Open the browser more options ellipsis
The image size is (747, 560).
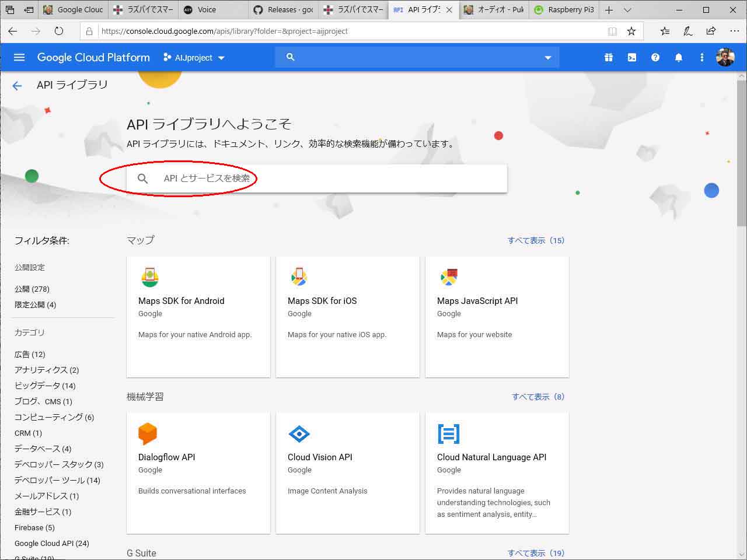[x=734, y=32]
